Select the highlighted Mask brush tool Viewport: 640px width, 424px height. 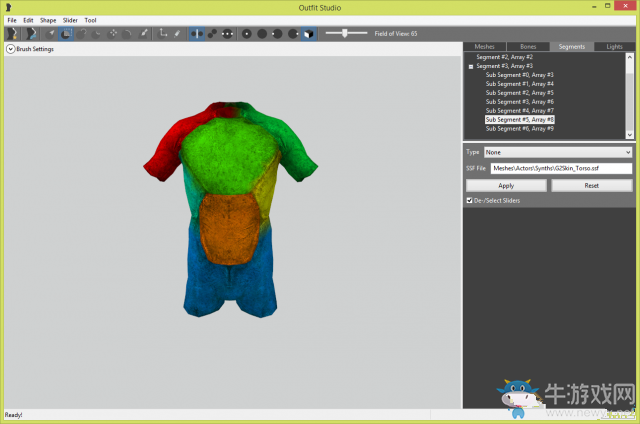[66, 34]
